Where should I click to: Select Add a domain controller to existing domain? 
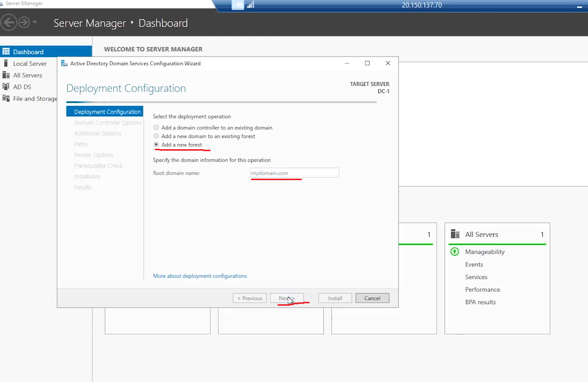pos(213,127)
